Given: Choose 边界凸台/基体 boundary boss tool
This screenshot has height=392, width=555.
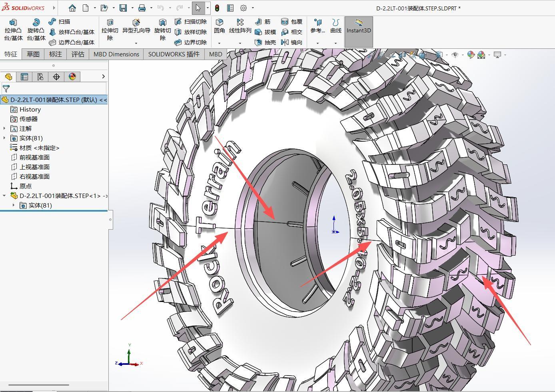Looking at the screenshot, I should tap(72, 42).
